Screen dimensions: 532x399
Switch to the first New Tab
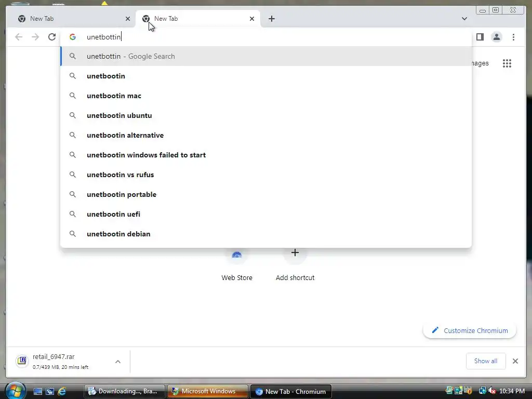(x=72, y=19)
